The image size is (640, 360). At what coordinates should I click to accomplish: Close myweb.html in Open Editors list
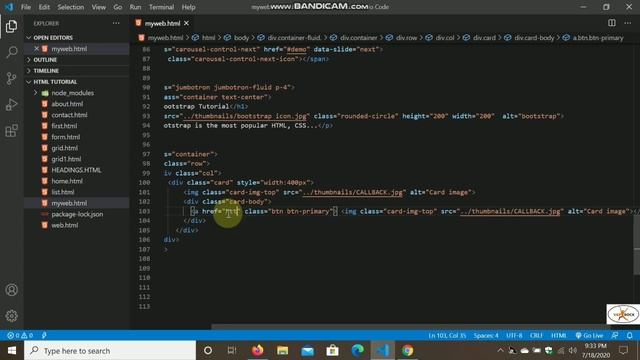click(36, 49)
